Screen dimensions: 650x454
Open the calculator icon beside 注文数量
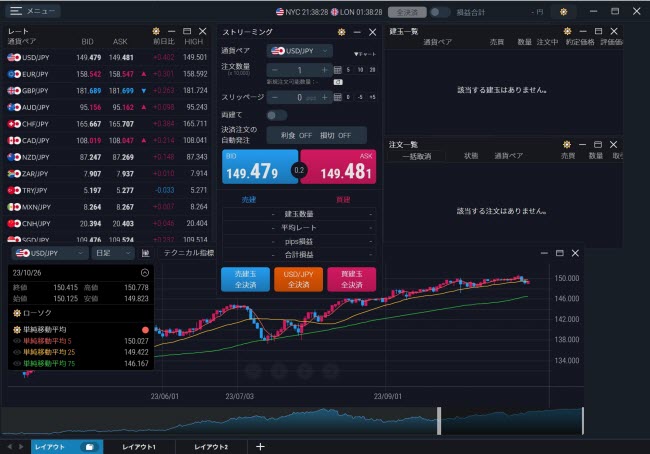coord(338,70)
